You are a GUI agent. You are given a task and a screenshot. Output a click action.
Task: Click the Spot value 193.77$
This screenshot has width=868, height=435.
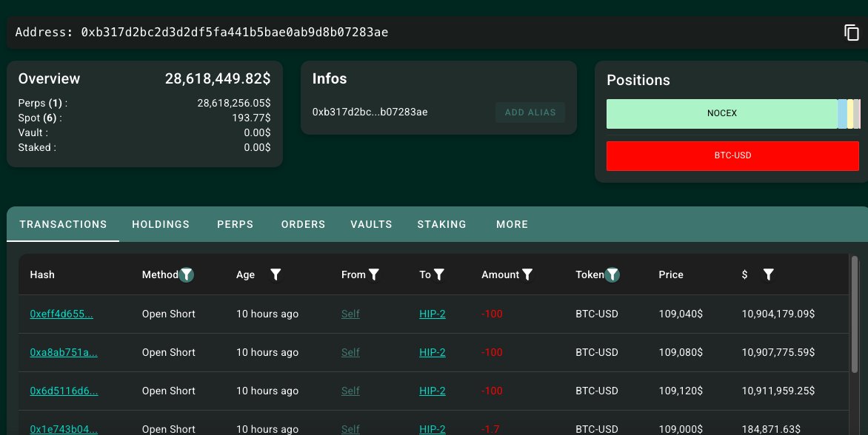coord(251,118)
